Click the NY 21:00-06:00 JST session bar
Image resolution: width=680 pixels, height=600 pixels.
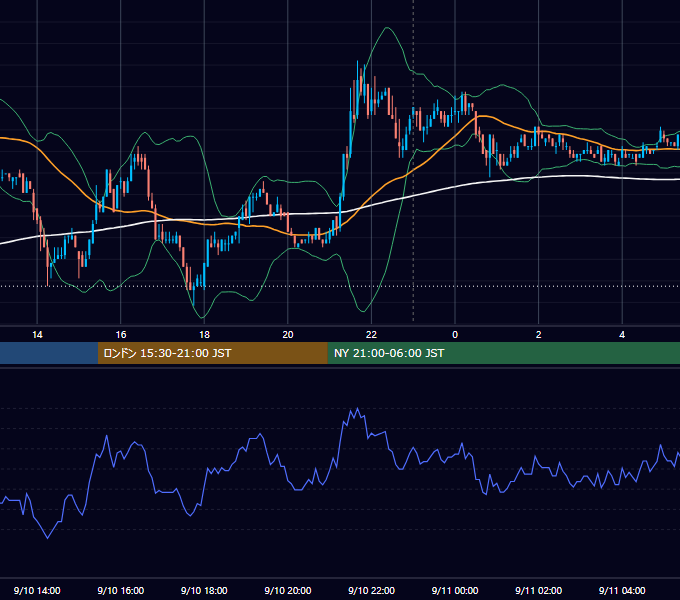[503, 353]
